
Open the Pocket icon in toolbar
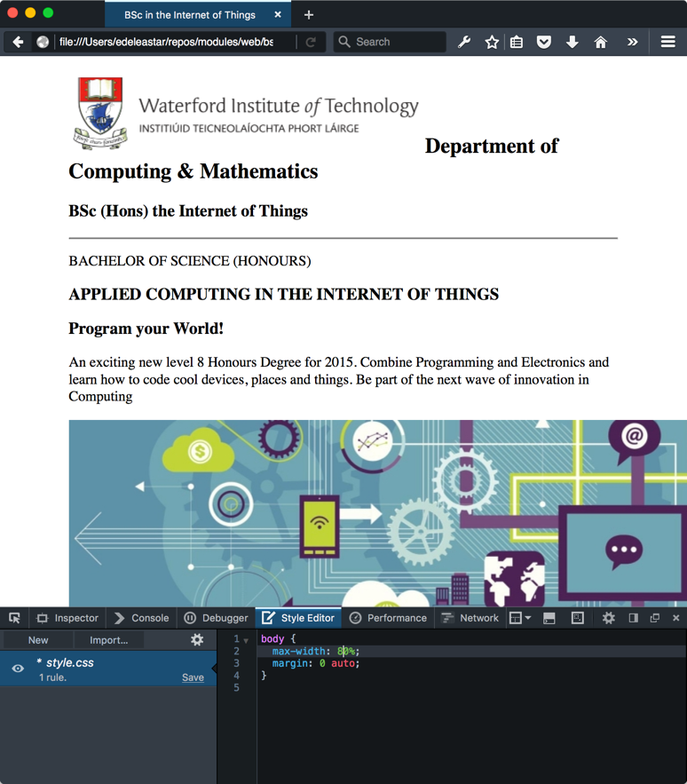pyautogui.click(x=544, y=42)
